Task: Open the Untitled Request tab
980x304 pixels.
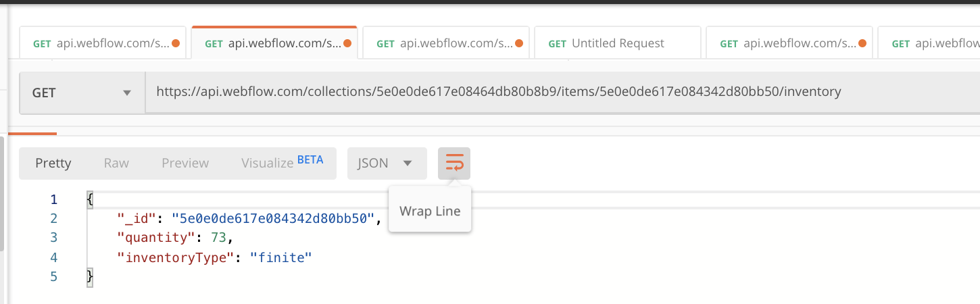Action: (x=617, y=44)
